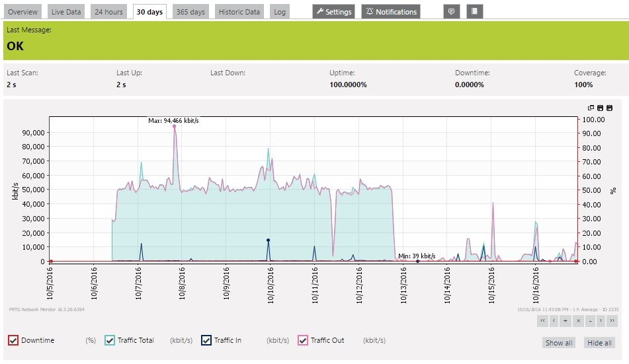Jump far back with double-left arrows
This screenshot has height=364, width=629.
542,320
